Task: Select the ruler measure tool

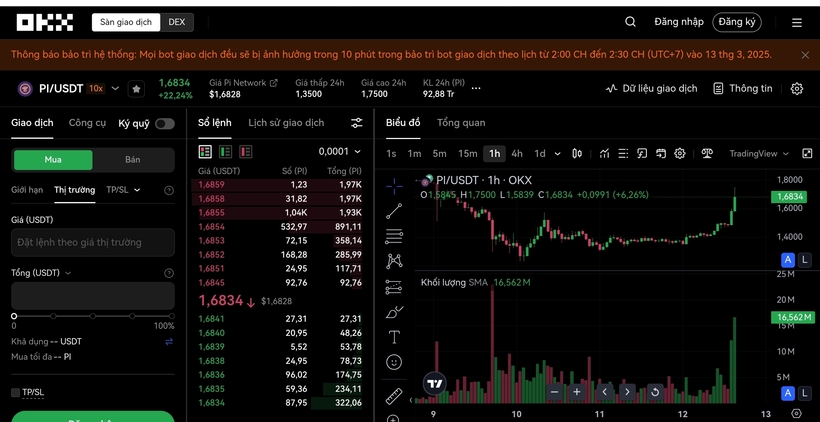Action: coord(394,396)
